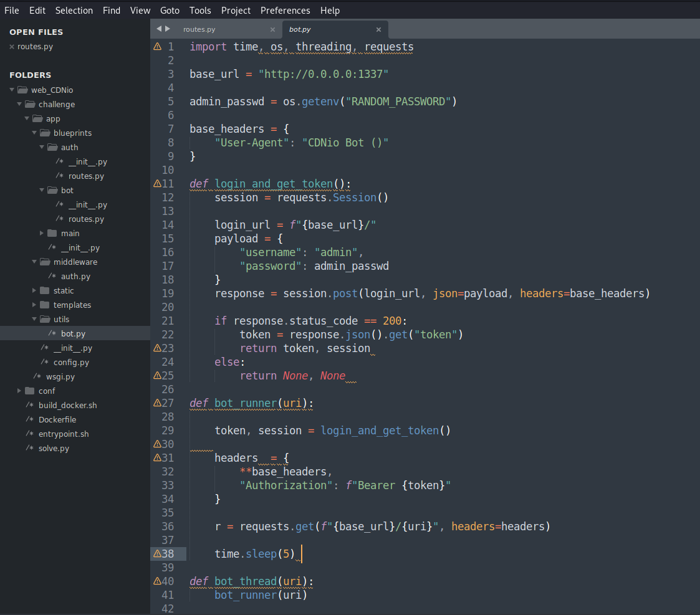Click the warning marker on line 38
Viewport: 700px width, 615px height.
[157, 554]
